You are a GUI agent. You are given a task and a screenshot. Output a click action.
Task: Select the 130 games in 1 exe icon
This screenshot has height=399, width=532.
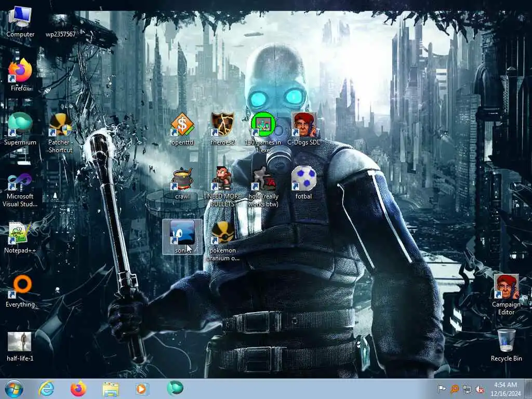[263, 133]
